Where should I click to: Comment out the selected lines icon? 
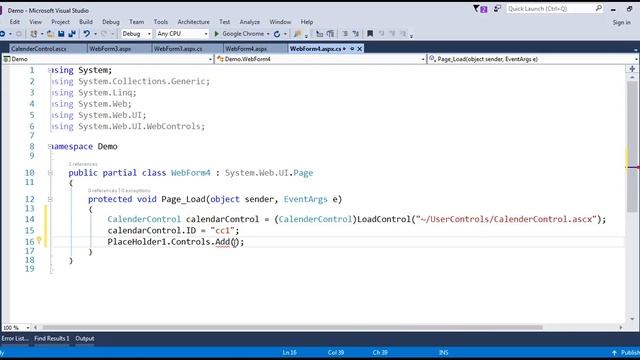point(345,34)
